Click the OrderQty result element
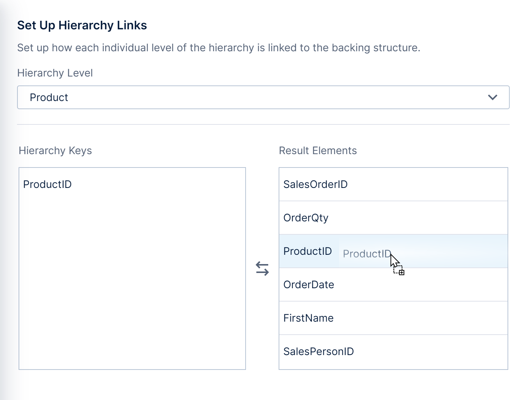 (306, 218)
